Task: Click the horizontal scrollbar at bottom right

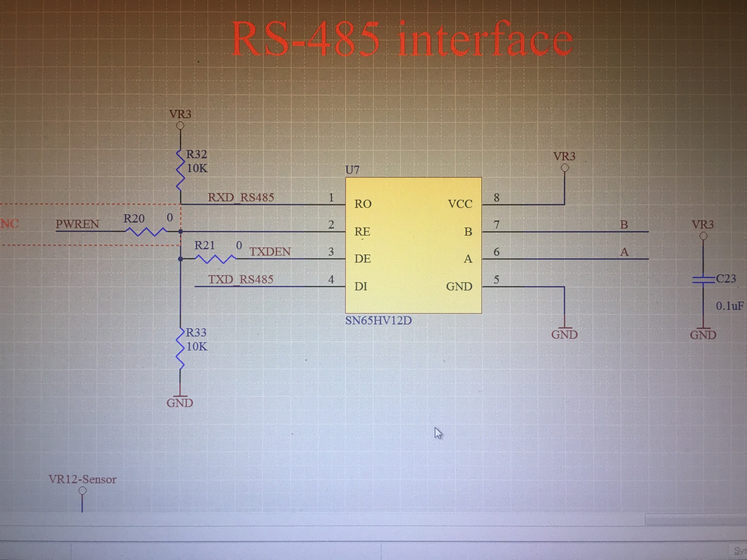Action: coord(695,520)
